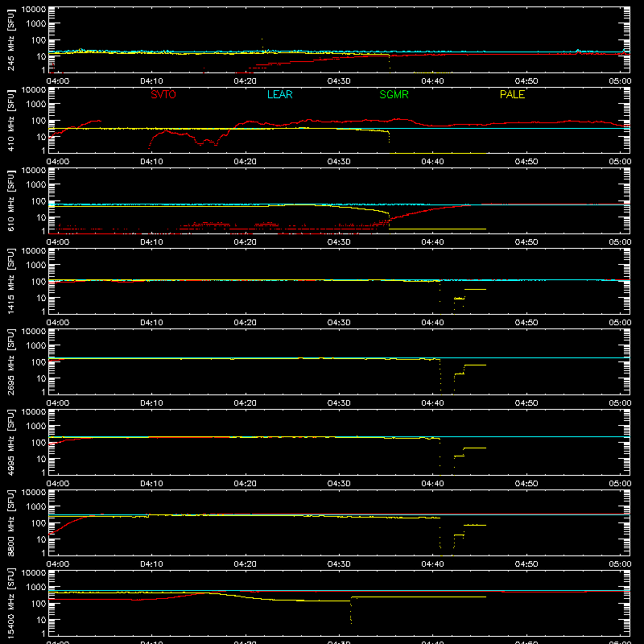
Task: Click the 10000 y-axis label of 2695 MHz panel
Action: [x=34, y=332]
